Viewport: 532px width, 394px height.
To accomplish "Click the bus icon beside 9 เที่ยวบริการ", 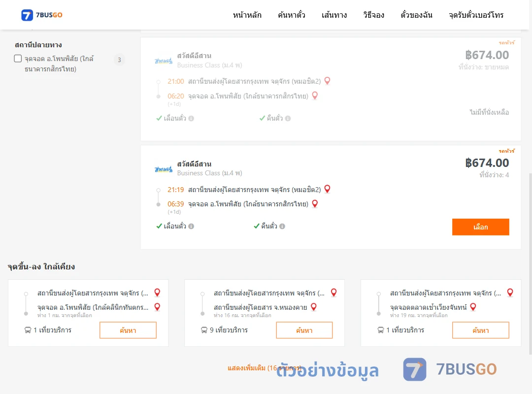I will [x=204, y=330].
